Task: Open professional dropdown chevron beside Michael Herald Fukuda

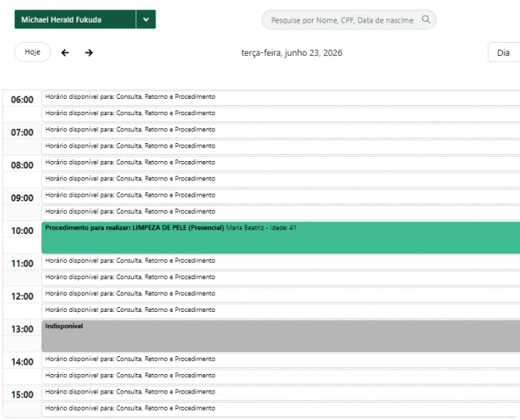Action: coord(146,19)
